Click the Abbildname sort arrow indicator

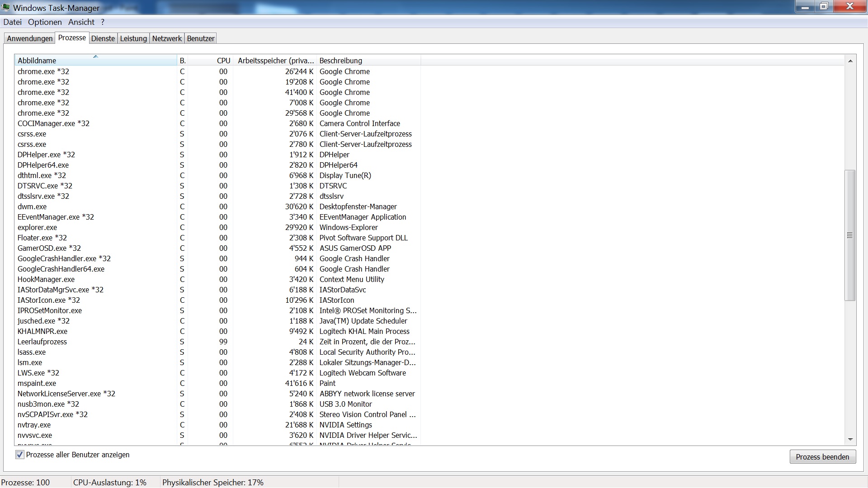95,56
